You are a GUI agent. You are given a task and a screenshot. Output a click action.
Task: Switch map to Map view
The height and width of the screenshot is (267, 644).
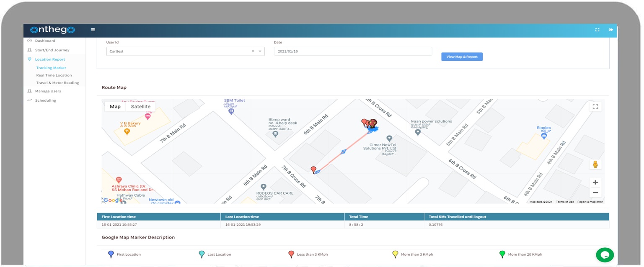115,107
